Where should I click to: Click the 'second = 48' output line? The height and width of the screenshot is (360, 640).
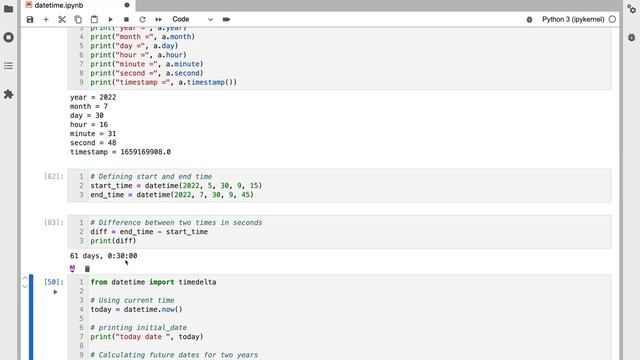pos(93,142)
